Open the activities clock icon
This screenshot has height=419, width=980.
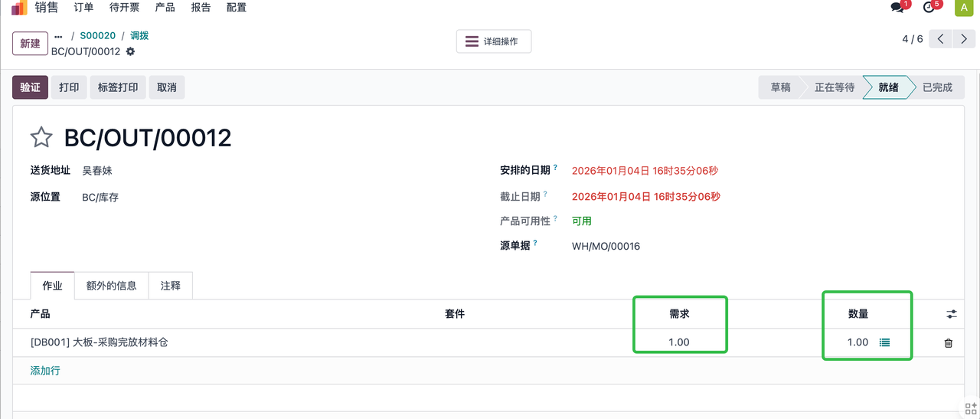[x=929, y=8]
